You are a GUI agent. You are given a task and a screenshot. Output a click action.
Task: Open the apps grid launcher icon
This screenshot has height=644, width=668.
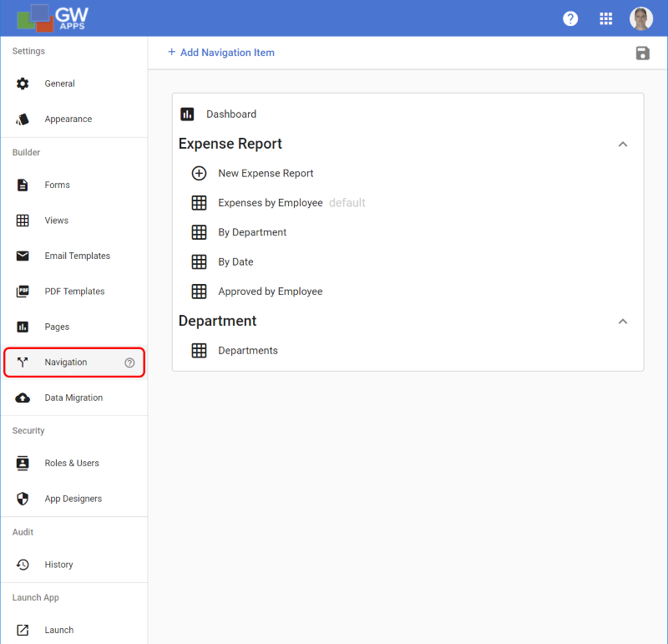[606, 18]
